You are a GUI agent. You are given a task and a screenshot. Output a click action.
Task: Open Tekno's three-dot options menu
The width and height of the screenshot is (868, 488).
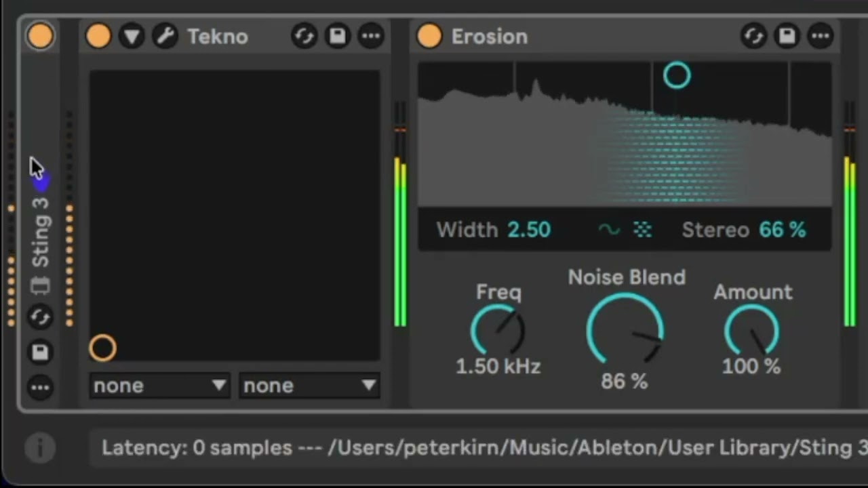pyautogui.click(x=371, y=36)
